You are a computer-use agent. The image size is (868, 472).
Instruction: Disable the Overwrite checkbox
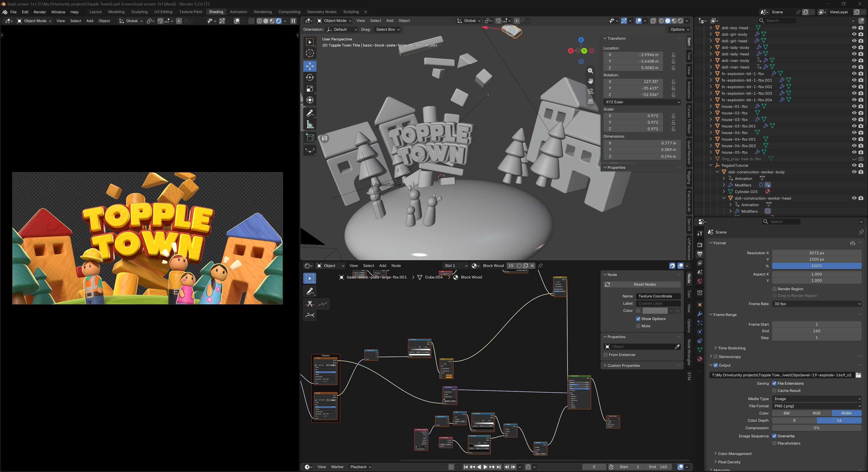(774, 436)
